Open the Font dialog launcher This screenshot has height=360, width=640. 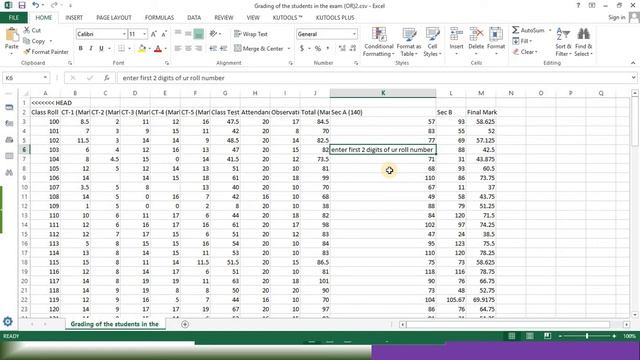167,63
